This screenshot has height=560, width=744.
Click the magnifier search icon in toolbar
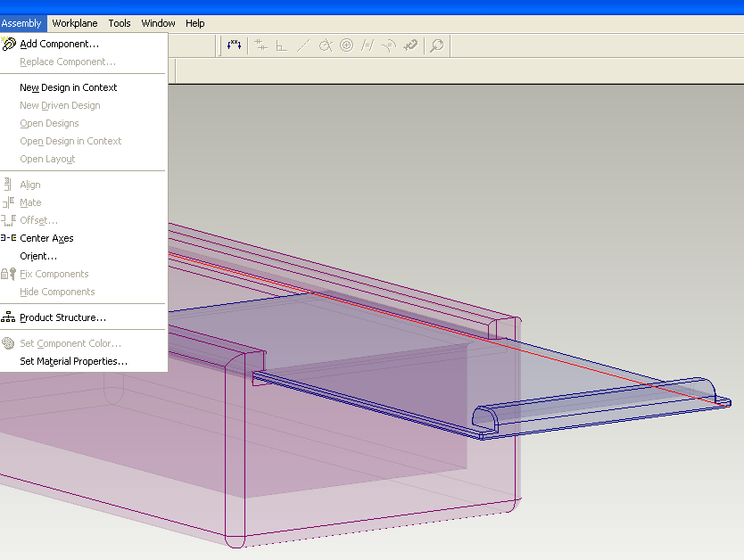436,45
